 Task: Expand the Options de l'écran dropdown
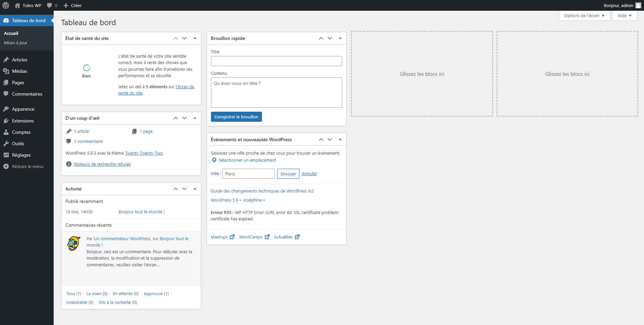584,15
